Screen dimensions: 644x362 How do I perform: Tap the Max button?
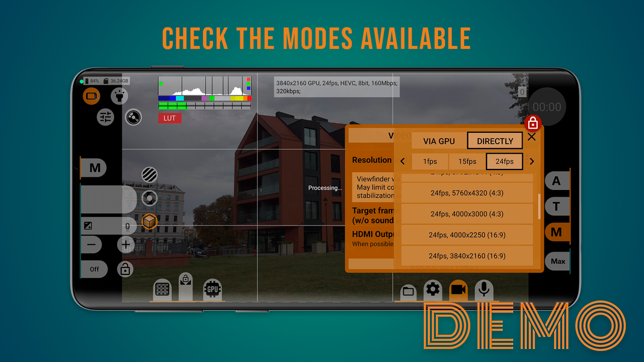pyautogui.click(x=558, y=261)
